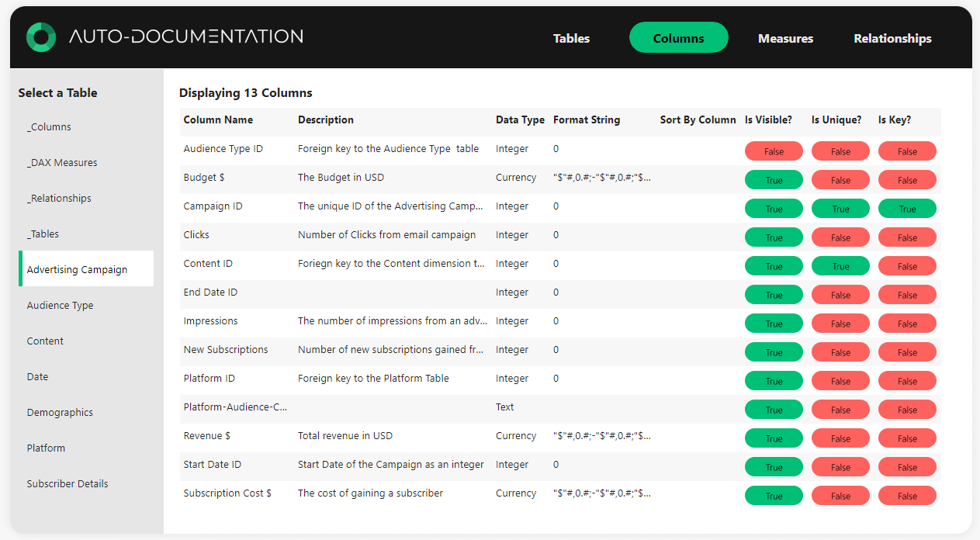This screenshot has height=540, width=980.
Task: Open the _DAX Measures table entry
Action: point(62,162)
